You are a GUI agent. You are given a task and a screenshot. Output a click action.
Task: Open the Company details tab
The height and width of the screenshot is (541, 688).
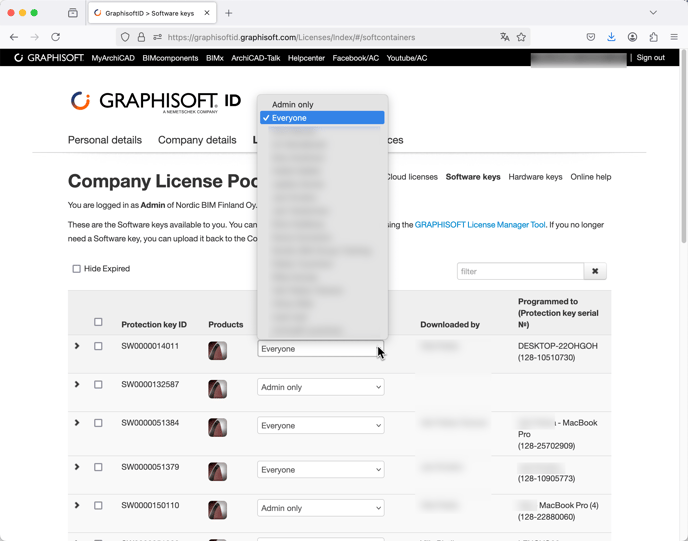[197, 140]
